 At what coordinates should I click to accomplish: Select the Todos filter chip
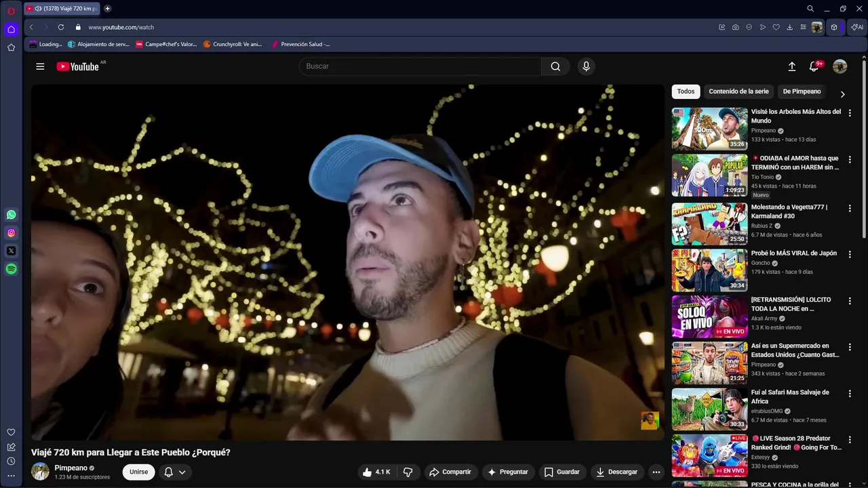pyautogui.click(x=686, y=91)
